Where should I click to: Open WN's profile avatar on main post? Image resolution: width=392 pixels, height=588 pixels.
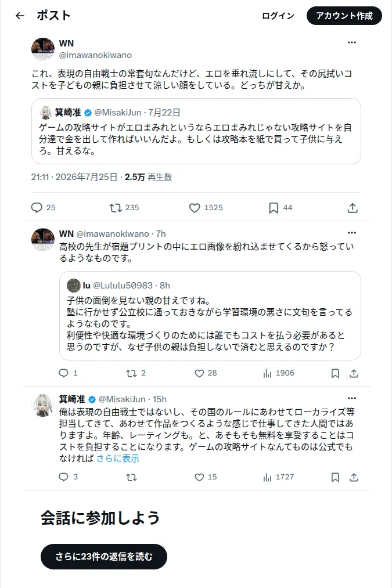(43, 49)
